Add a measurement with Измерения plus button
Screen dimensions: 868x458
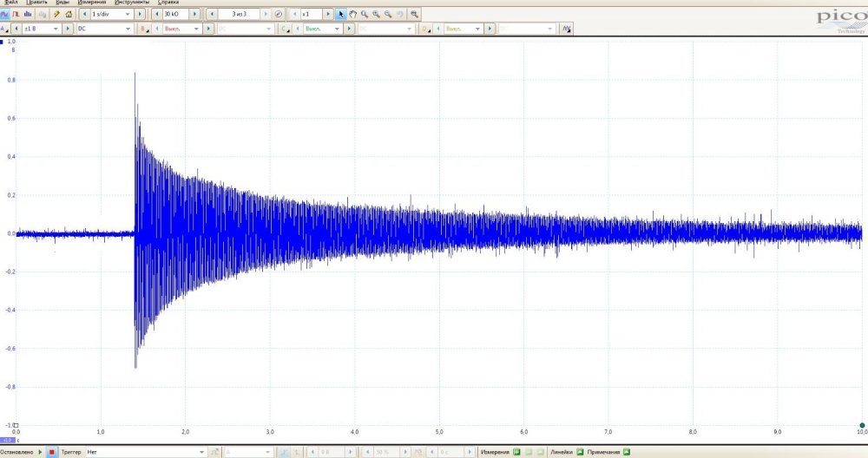click(x=516, y=452)
